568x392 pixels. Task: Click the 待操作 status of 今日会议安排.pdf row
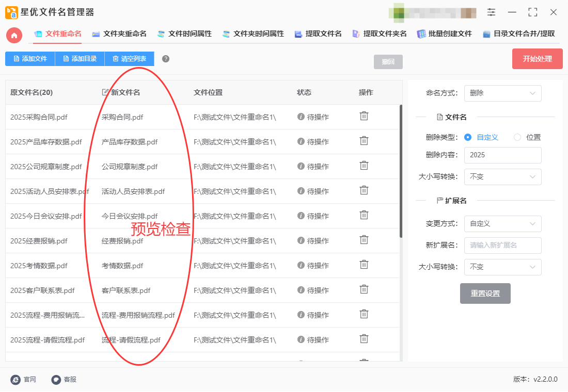click(318, 216)
